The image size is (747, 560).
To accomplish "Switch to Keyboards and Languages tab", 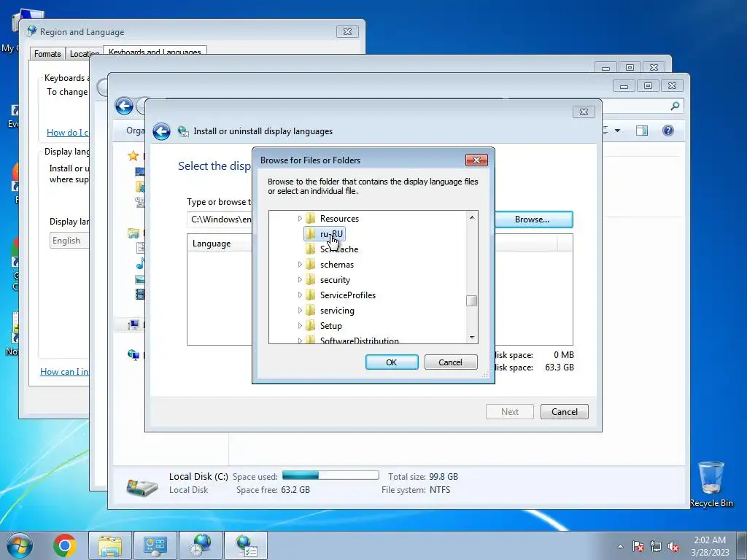I will 155,52.
